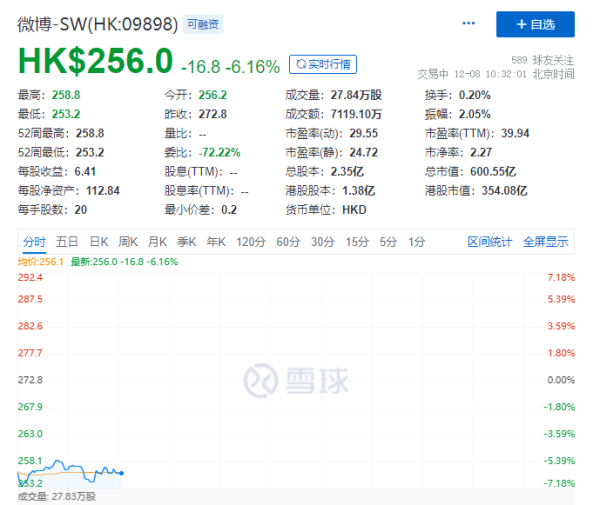Image resolution: width=600 pixels, height=505 pixels.
Task: Select the 分时 chart tab
Action: click(x=34, y=242)
